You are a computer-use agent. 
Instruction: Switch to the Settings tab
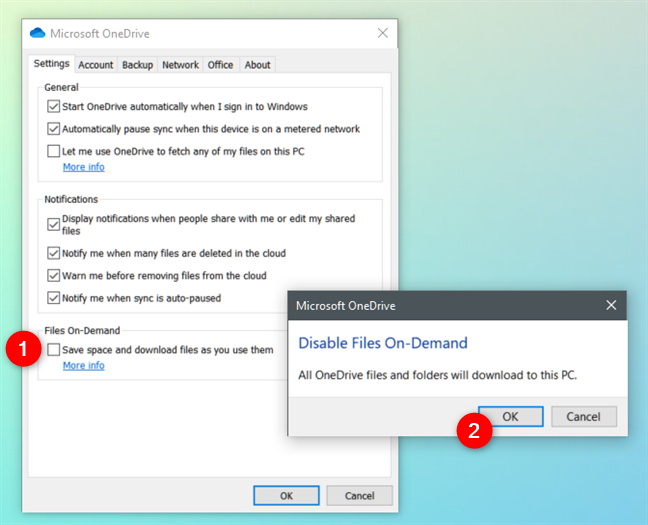(x=52, y=64)
